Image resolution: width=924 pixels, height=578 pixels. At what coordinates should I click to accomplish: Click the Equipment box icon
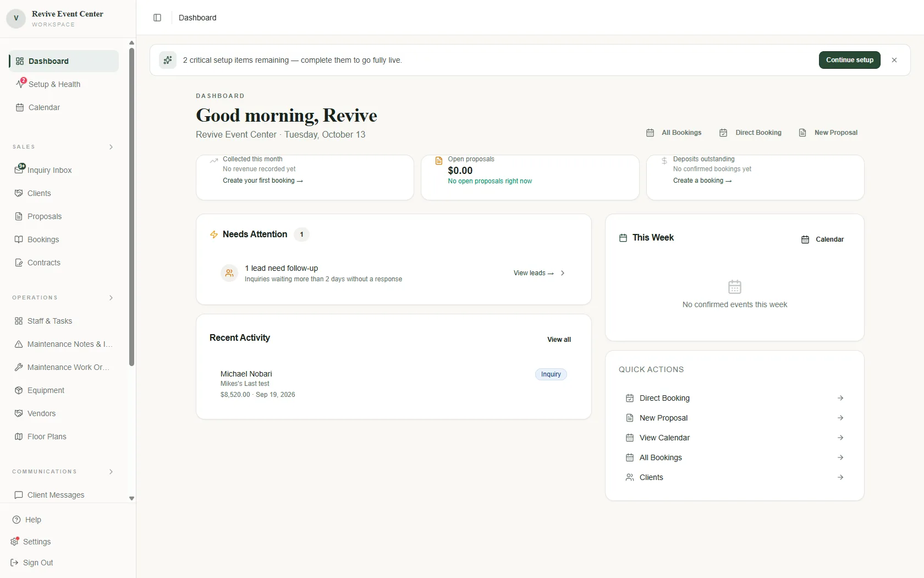[19, 390]
